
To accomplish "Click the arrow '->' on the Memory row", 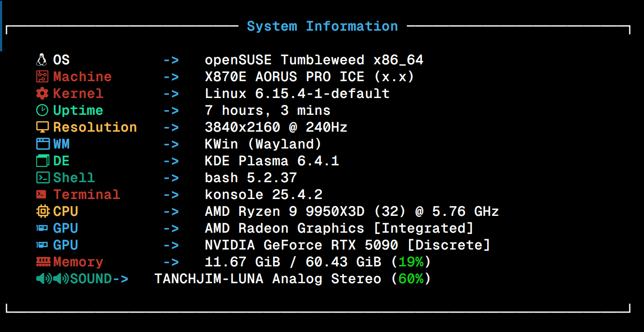I will click(171, 262).
